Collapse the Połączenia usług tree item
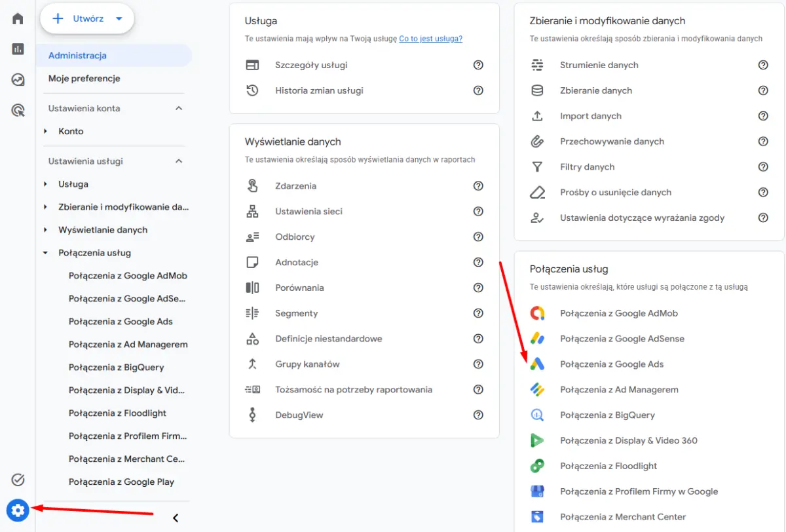 (x=46, y=253)
